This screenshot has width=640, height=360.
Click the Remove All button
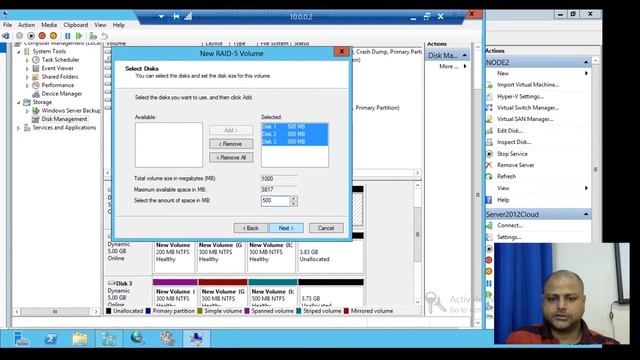coord(231,158)
